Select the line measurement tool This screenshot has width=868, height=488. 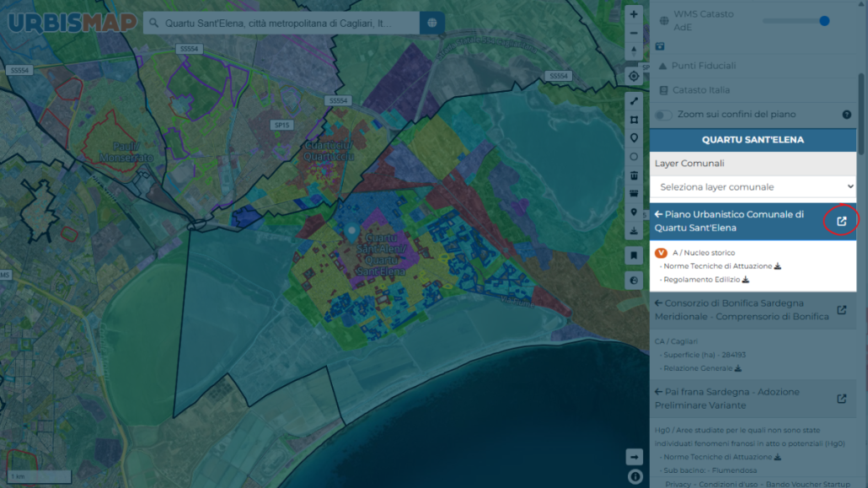point(634,101)
